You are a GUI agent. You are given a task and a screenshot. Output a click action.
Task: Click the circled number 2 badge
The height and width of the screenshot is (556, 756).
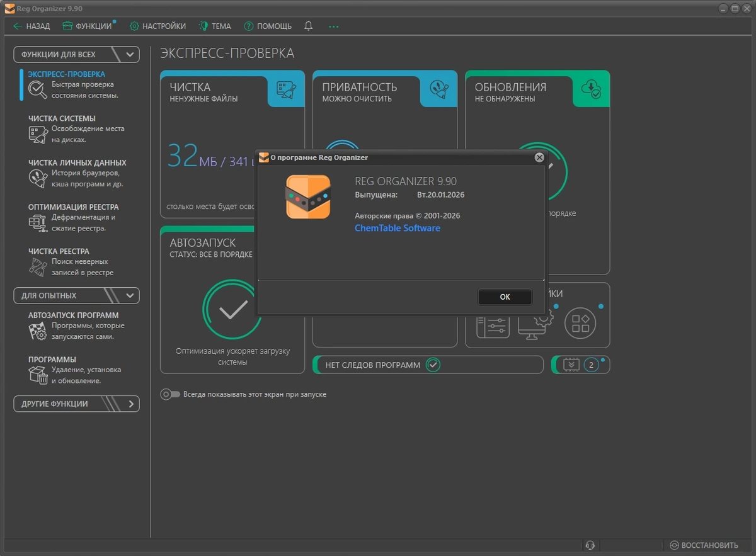point(591,365)
